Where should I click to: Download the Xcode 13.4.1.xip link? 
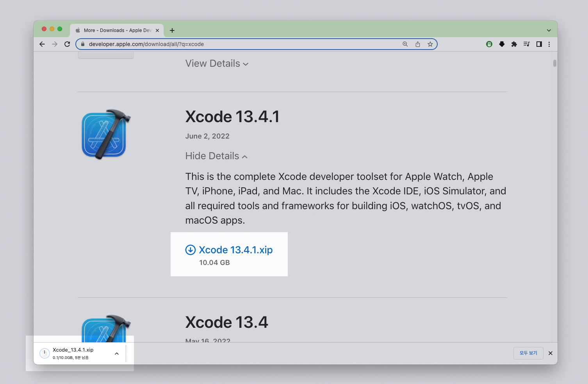click(x=236, y=250)
